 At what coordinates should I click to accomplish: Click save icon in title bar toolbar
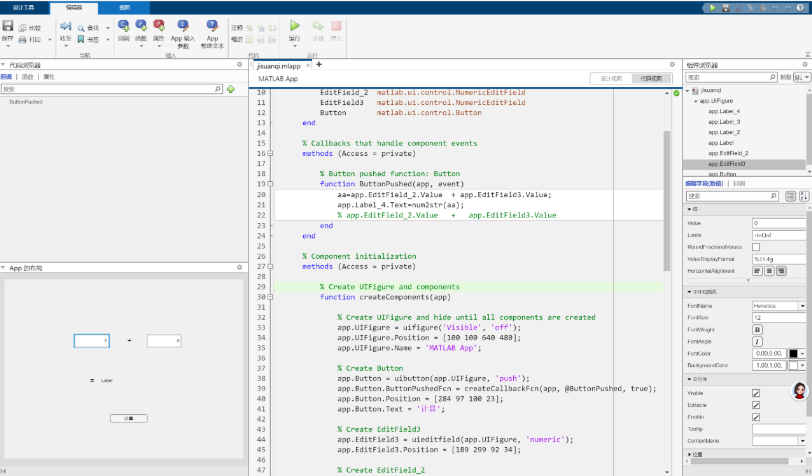click(726, 7)
